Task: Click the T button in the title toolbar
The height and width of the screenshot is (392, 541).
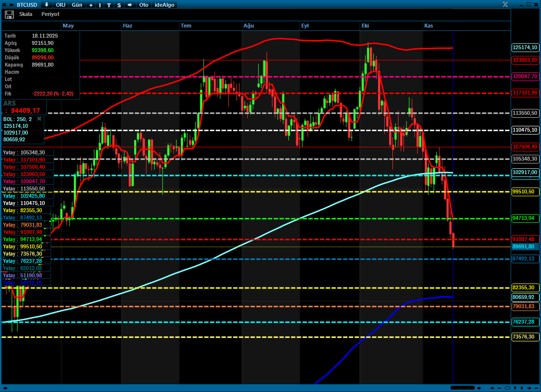Action: [x=108, y=5]
